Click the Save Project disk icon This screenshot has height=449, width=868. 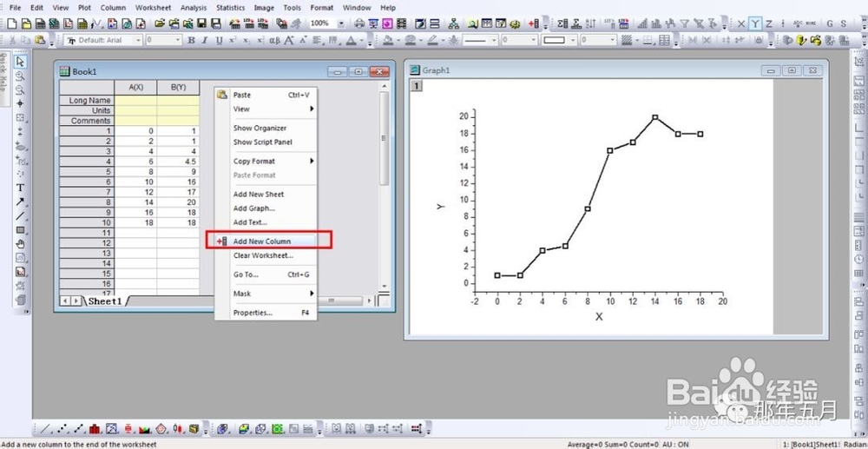202,23
